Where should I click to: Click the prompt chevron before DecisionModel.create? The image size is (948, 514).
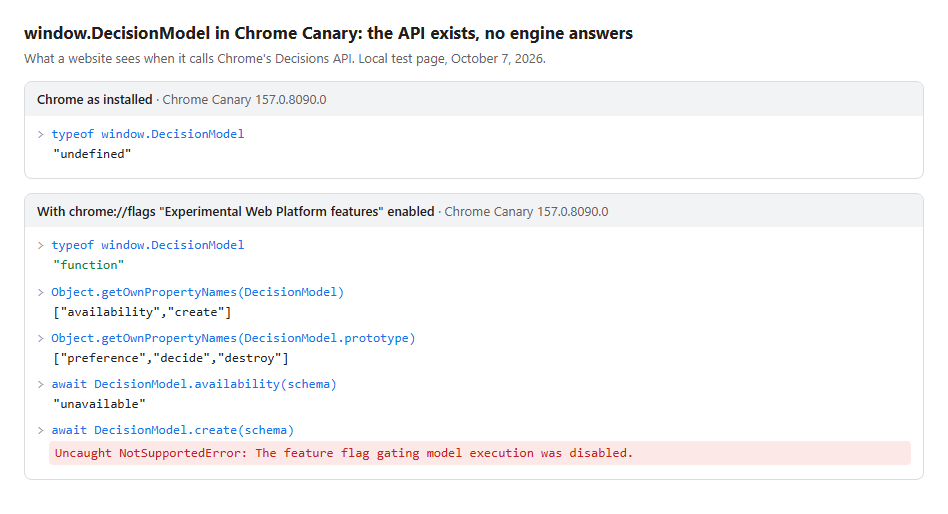pos(41,431)
